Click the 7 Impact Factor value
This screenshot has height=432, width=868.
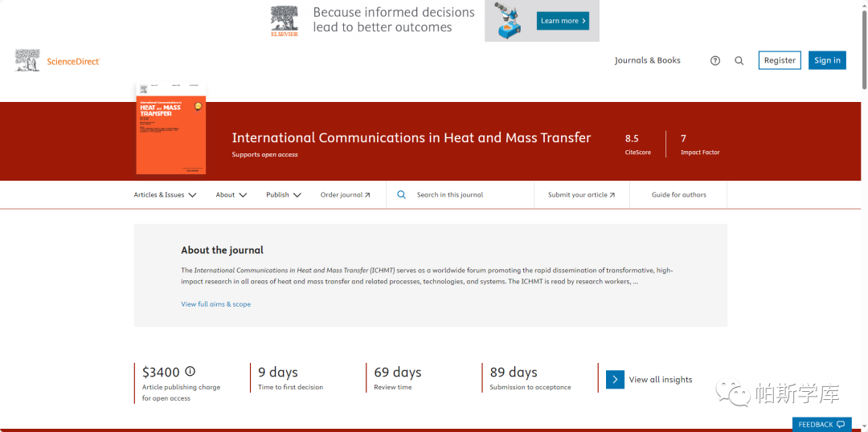pyautogui.click(x=683, y=138)
